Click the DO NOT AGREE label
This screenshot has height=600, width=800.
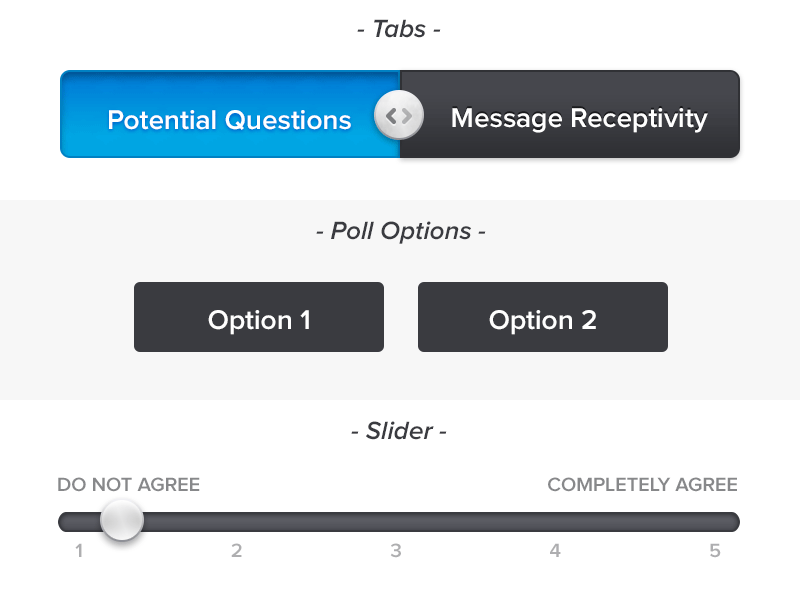128,484
